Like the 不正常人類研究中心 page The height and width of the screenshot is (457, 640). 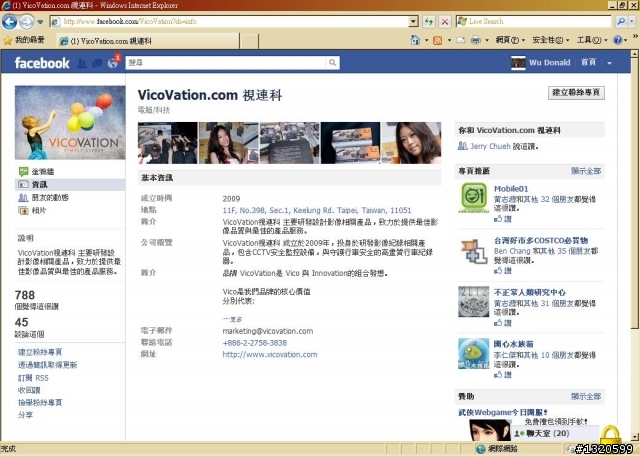coord(502,323)
